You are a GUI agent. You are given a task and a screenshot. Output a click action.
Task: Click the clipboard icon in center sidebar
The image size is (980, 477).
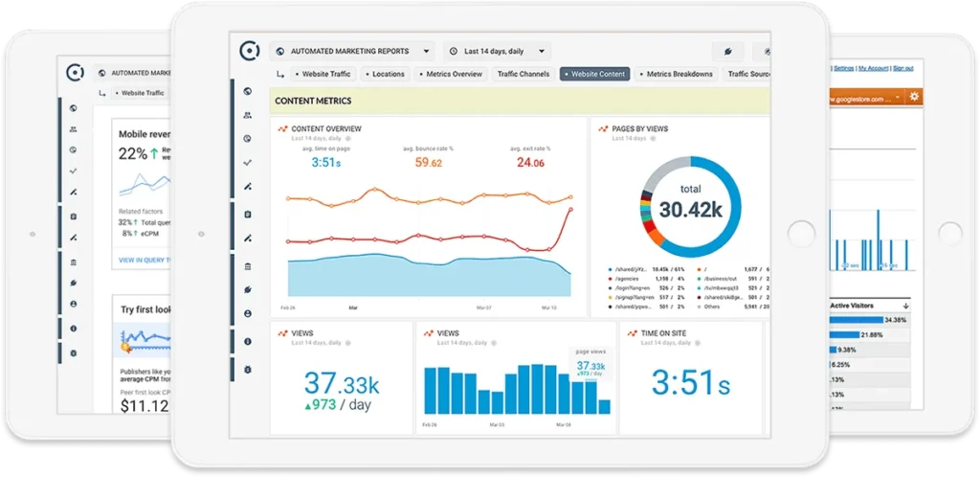coord(248,214)
